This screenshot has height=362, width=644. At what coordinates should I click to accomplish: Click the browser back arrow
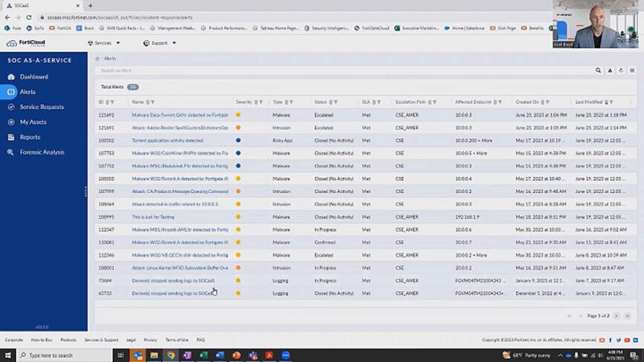pos(7,18)
